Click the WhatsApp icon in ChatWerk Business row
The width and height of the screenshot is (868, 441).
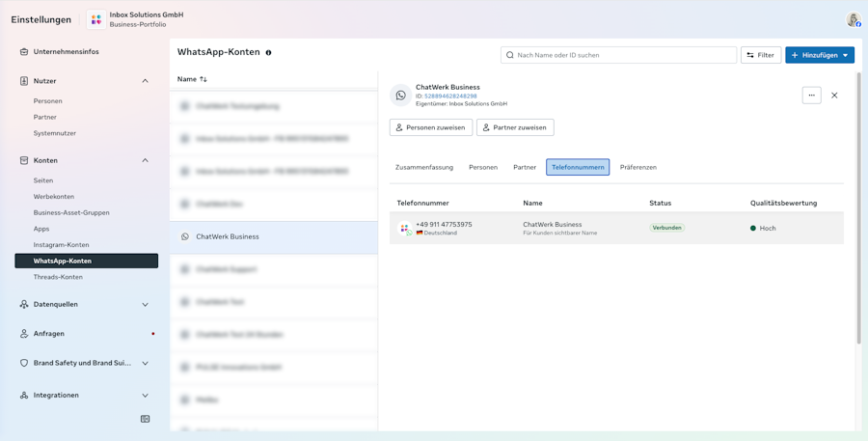(185, 236)
